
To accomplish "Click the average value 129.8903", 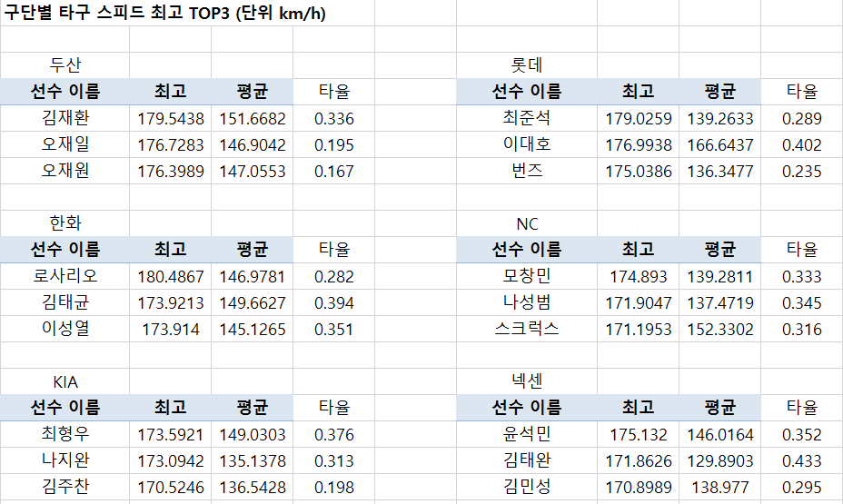I will (x=719, y=460).
